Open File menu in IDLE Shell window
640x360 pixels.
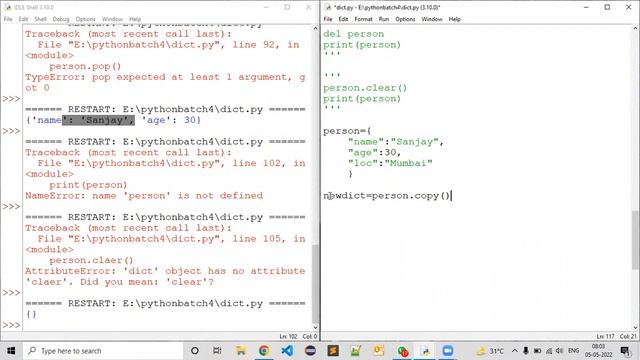(8, 19)
